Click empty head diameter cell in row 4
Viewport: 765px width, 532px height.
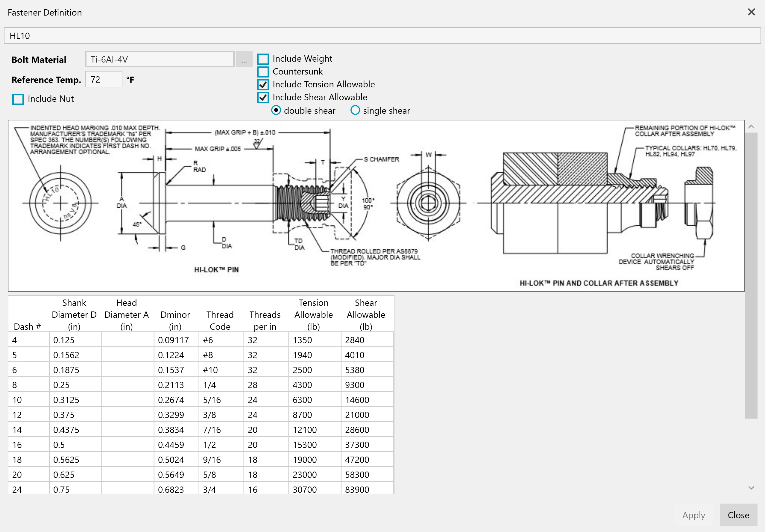pyautogui.click(x=127, y=340)
